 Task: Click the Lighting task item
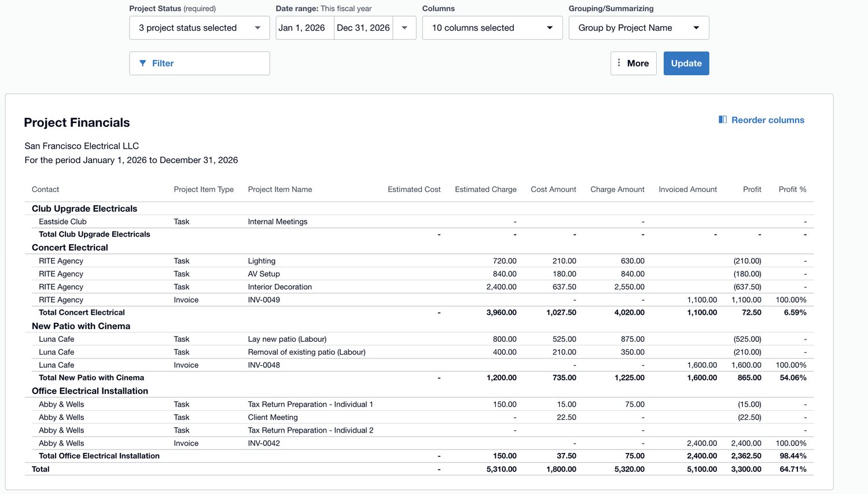tap(262, 261)
